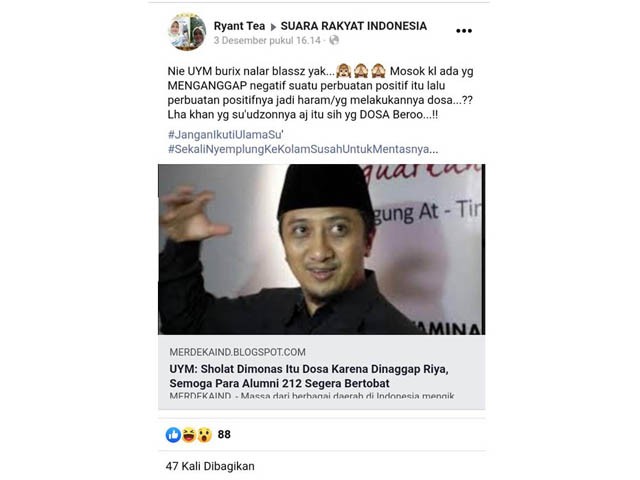Open the article preview image
Image resolution: width=640 pixels, height=480 pixels.
point(322,249)
